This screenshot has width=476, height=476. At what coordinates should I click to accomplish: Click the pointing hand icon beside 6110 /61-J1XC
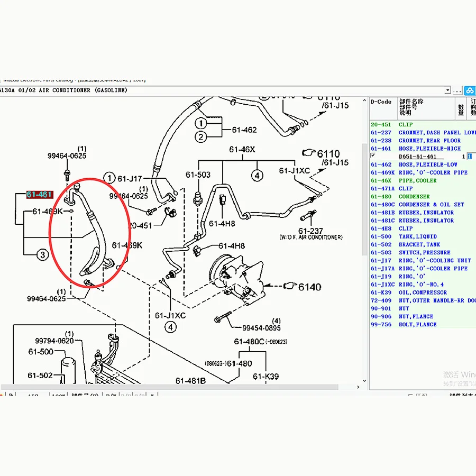click(309, 152)
